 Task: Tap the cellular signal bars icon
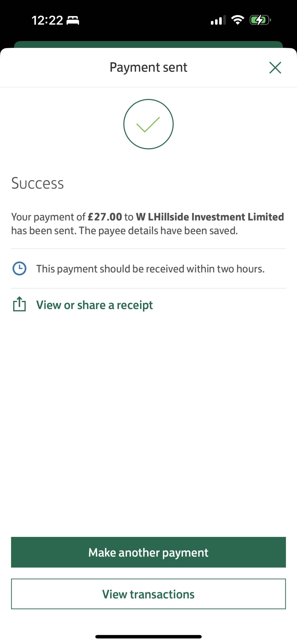pos(218,20)
